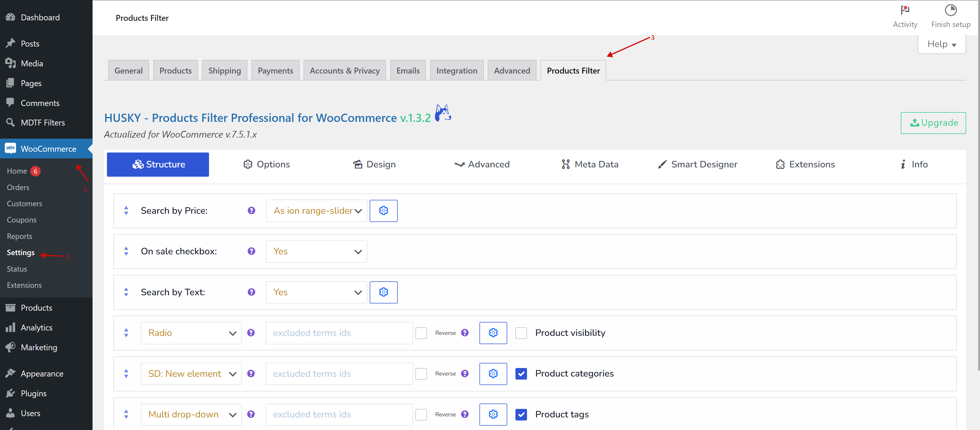Open the Info tab in HUSKY

[913, 164]
